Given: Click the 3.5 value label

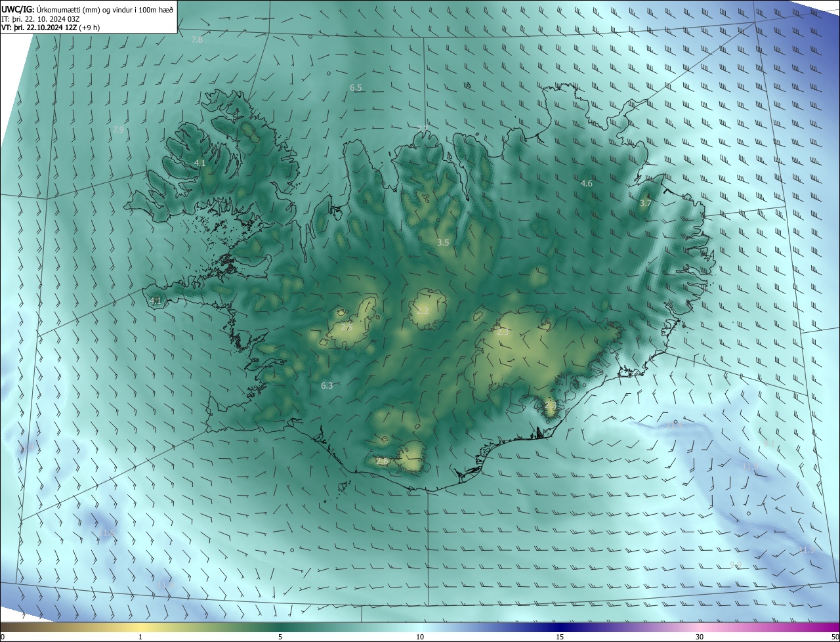Looking at the screenshot, I should [x=443, y=243].
